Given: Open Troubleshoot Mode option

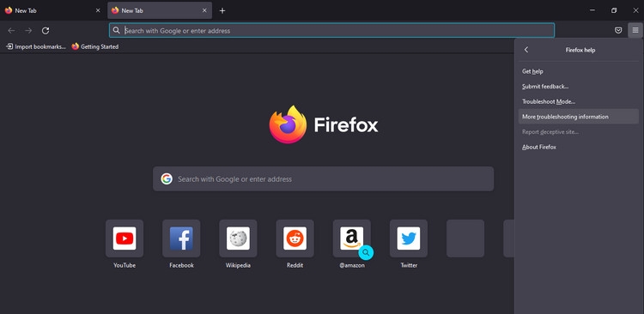Looking at the screenshot, I should 579,102.
